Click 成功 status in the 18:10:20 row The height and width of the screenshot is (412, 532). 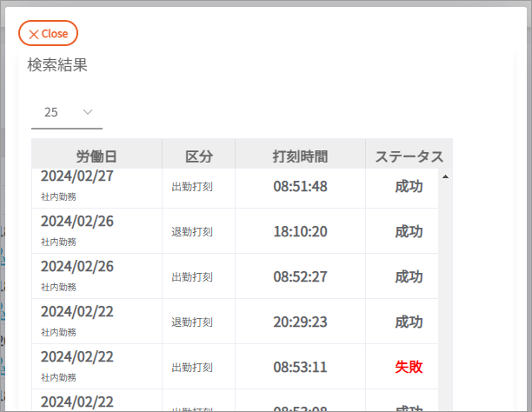tap(409, 231)
